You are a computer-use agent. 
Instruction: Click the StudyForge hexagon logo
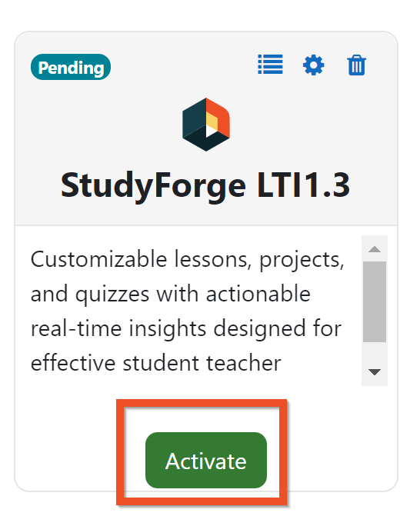click(206, 125)
